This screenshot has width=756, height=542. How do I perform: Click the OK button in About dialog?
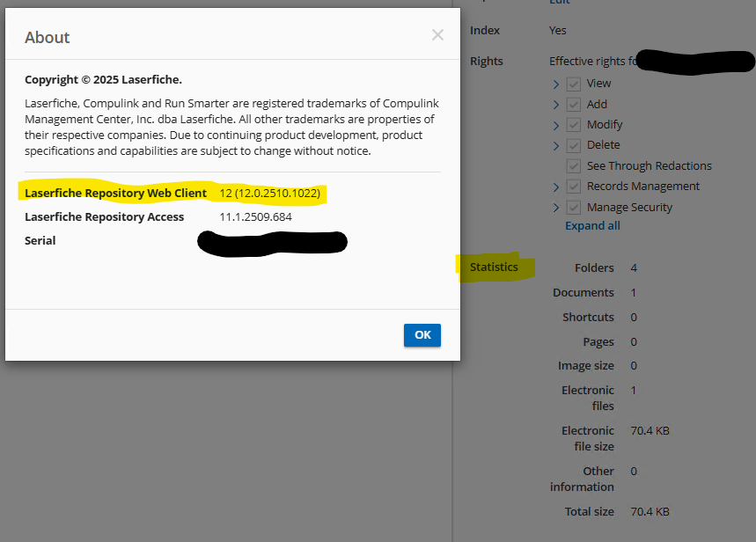pyautogui.click(x=422, y=334)
